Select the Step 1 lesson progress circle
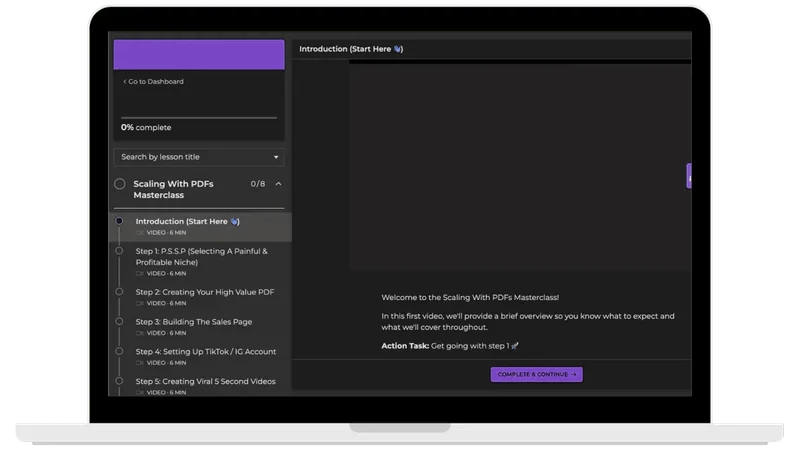The height and width of the screenshot is (450, 800). coord(119,251)
